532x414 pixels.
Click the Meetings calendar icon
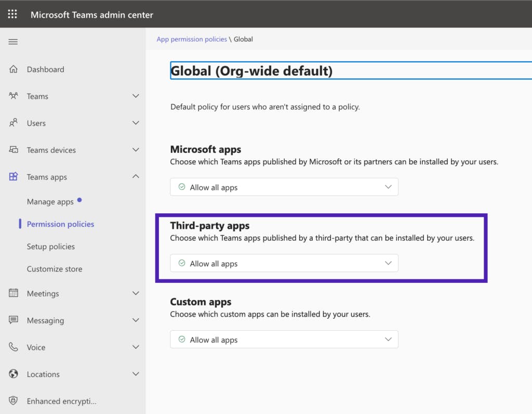coord(13,293)
